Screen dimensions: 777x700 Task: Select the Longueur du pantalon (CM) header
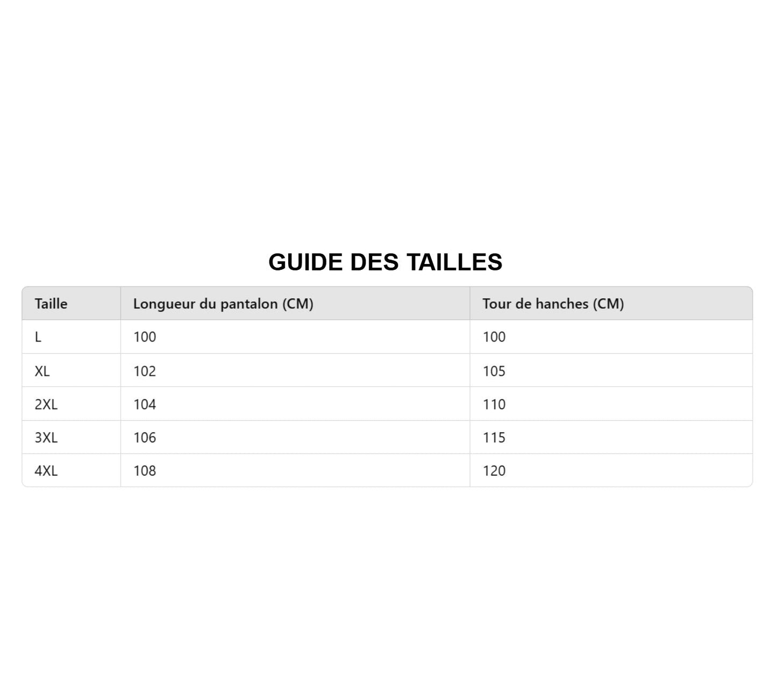point(223,304)
